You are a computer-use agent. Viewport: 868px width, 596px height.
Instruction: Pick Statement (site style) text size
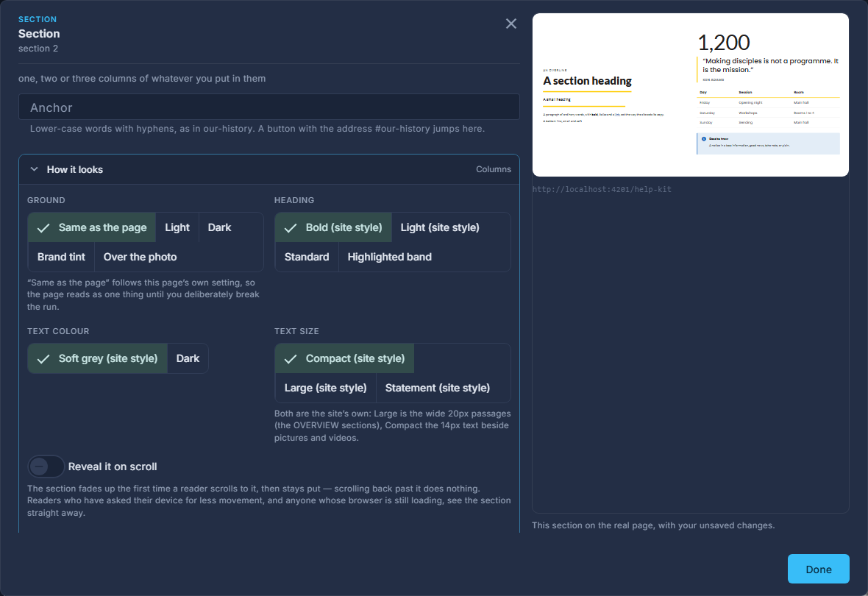438,388
